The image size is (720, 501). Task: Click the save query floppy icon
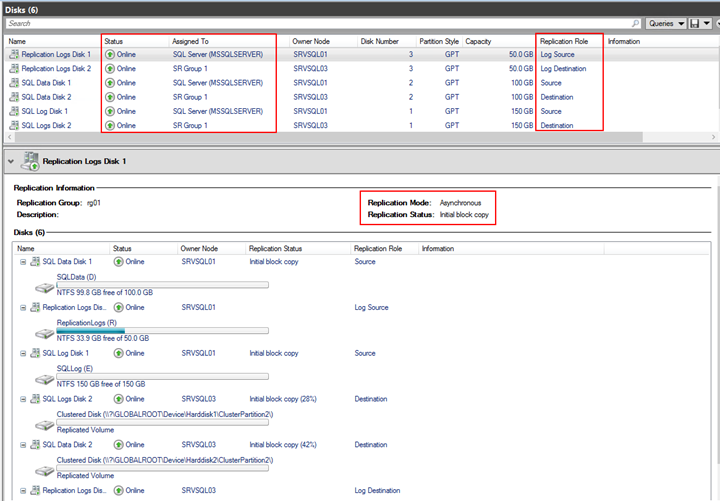click(x=695, y=23)
